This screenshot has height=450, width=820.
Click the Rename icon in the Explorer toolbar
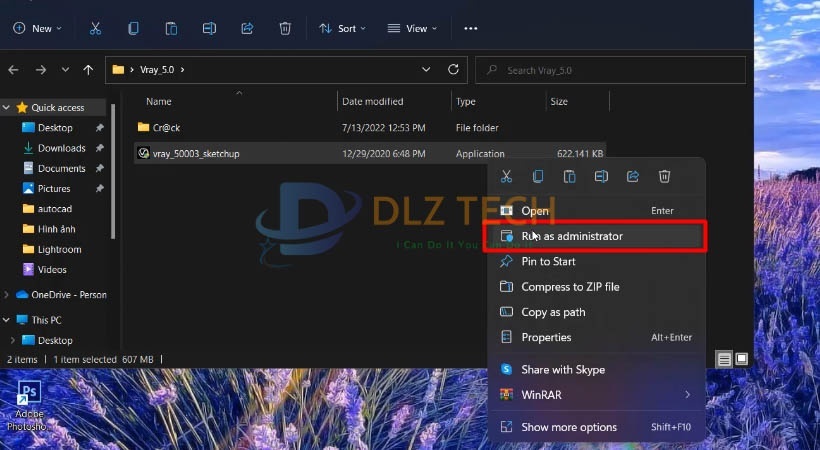tap(209, 28)
